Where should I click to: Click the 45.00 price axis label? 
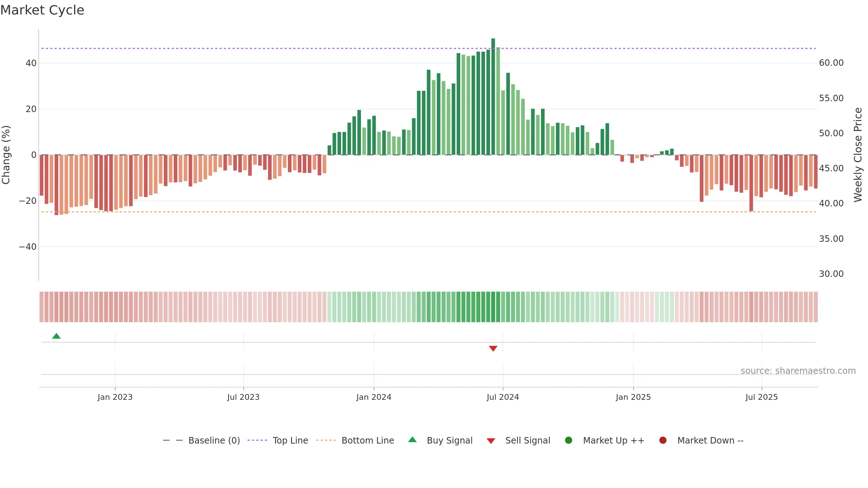(x=831, y=168)
